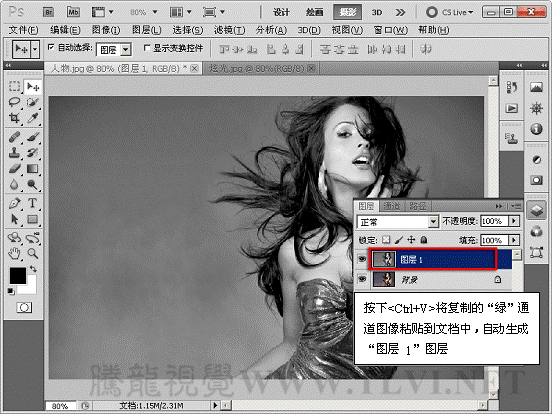Select the Move tool in toolbox
The image size is (552, 414).
point(33,86)
